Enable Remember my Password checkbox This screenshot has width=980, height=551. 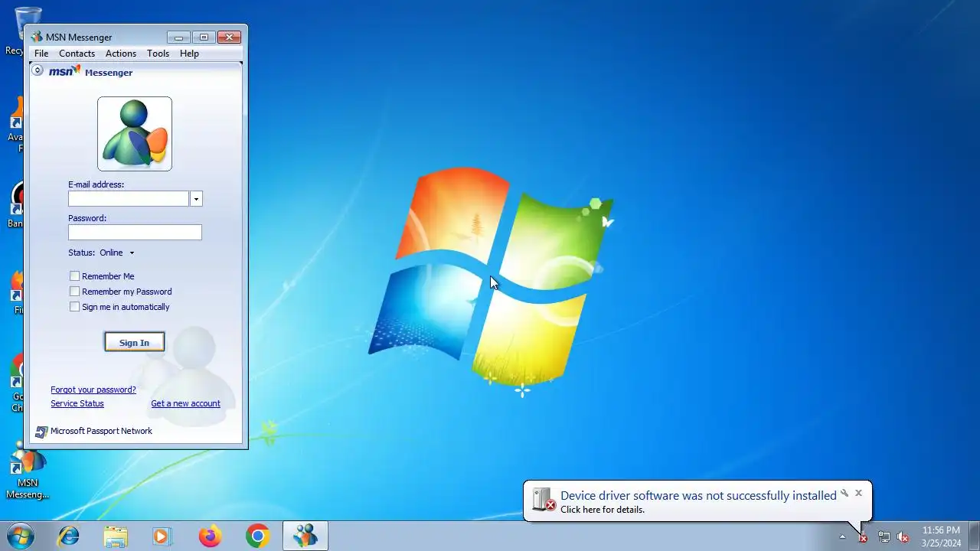pyautogui.click(x=74, y=292)
